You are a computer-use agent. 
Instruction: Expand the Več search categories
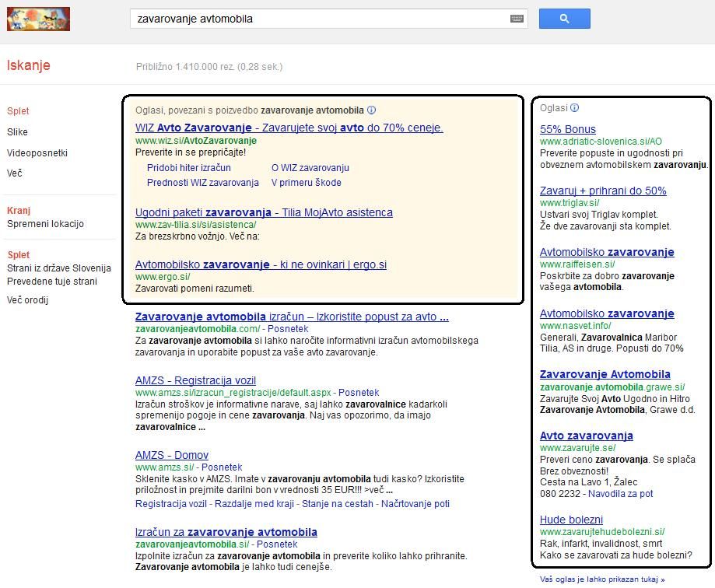(15, 173)
